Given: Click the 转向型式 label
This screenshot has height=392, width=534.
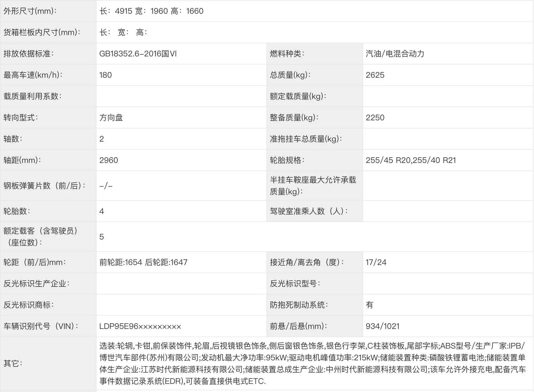Looking at the screenshot, I should [21, 117].
